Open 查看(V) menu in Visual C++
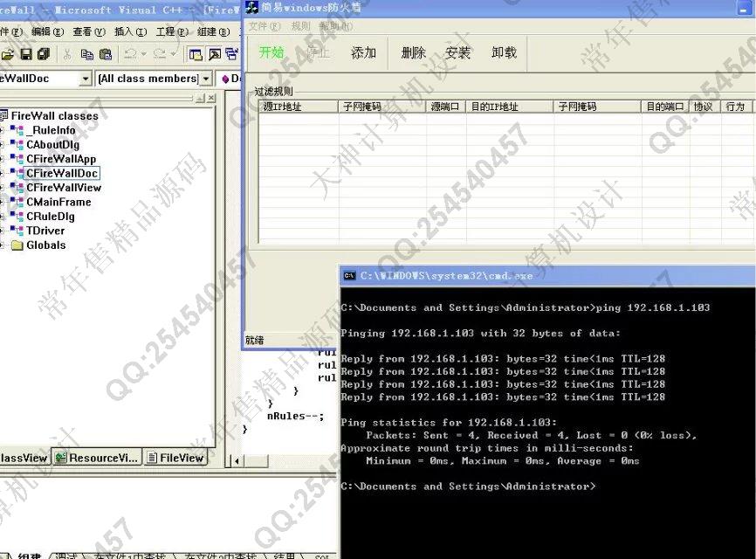The height and width of the screenshot is (559, 756). point(89,31)
